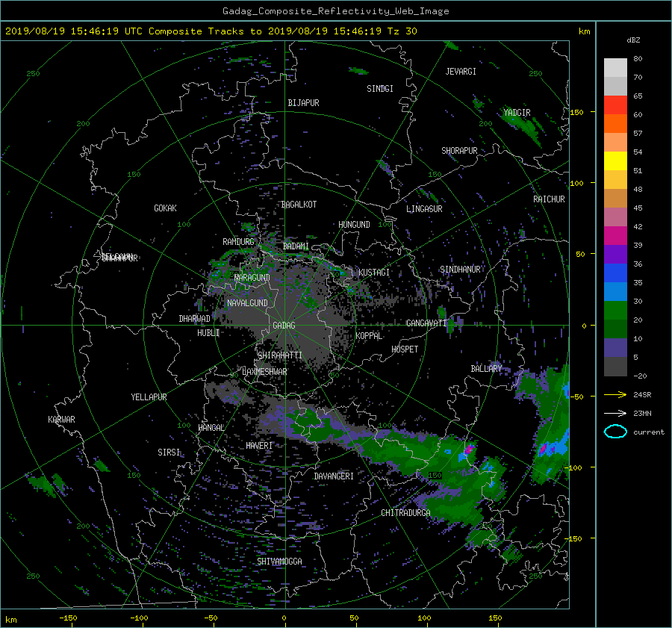Click the KUSTAGI city label
This screenshot has width=672, height=628.
(x=374, y=273)
